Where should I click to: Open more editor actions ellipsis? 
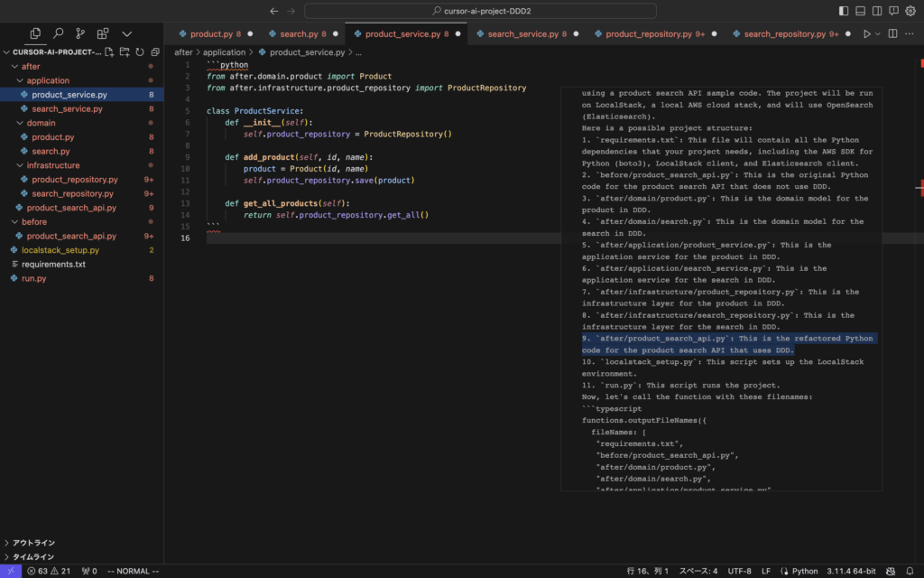[x=910, y=33]
